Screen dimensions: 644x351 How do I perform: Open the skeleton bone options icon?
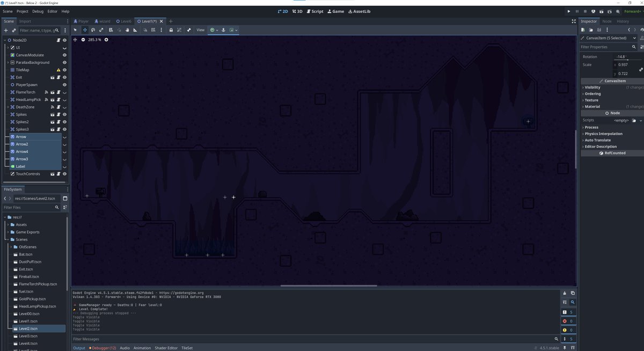[x=189, y=30]
